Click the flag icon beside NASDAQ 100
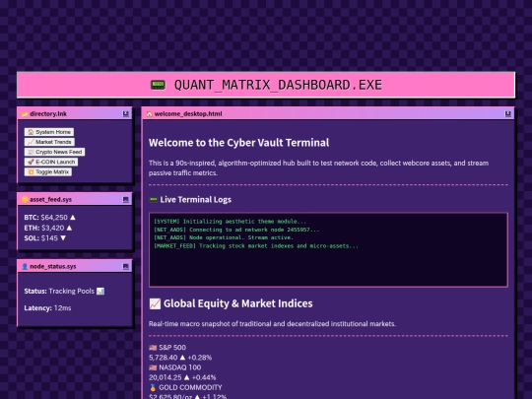This screenshot has height=399, width=532. (x=153, y=367)
